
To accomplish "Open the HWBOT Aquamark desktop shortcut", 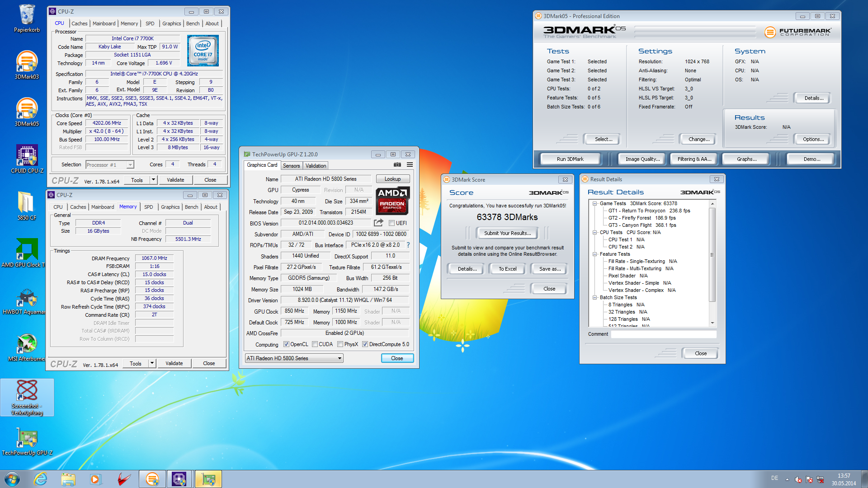I will pyautogui.click(x=24, y=300).
